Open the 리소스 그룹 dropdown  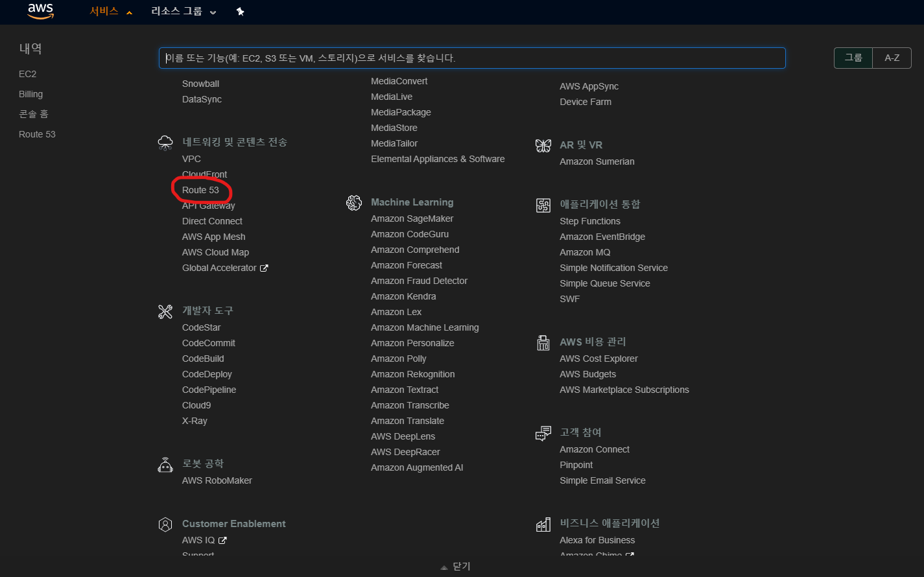(x=184, y=12)
